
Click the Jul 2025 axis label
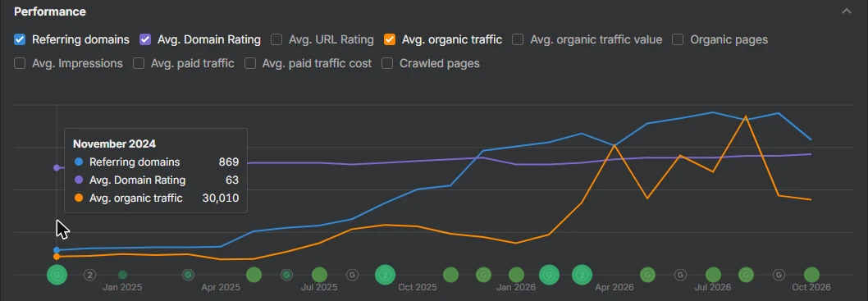319,288
